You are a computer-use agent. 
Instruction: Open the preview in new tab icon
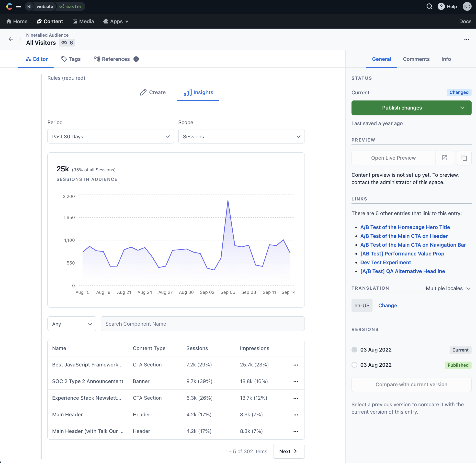[x=444, y=158]
